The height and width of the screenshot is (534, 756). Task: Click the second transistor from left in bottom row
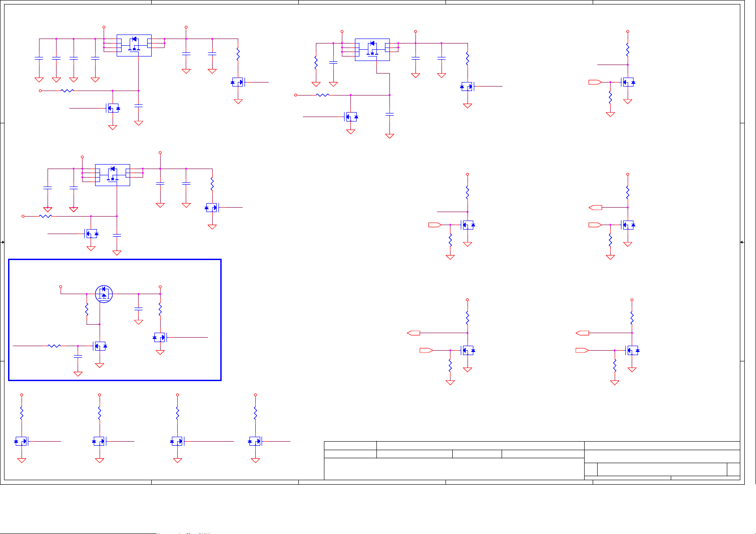click(x=99, y=442)
